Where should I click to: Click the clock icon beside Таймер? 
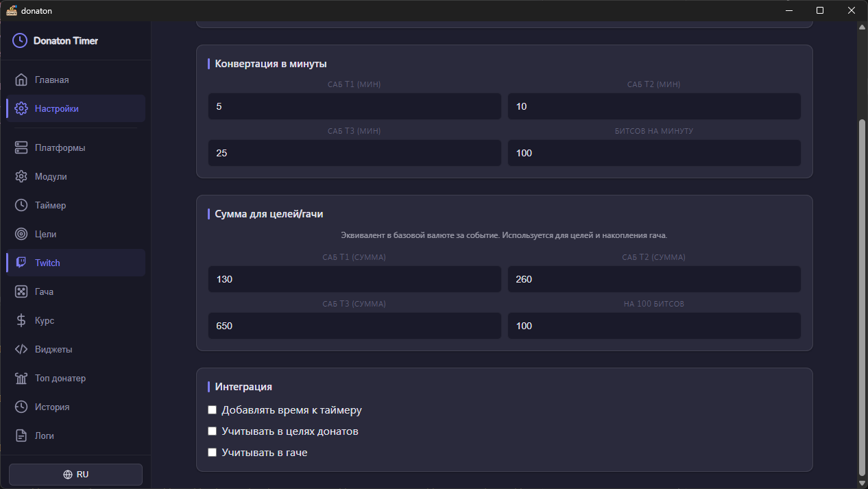click(21, 205)
